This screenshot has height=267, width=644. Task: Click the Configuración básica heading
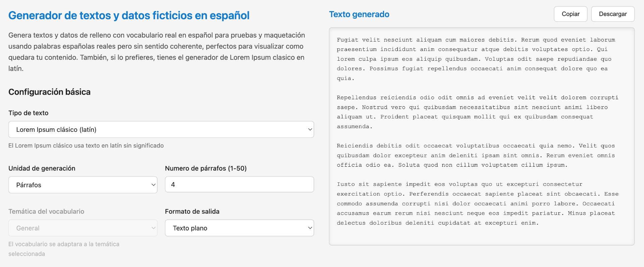(x=49, y=92)
